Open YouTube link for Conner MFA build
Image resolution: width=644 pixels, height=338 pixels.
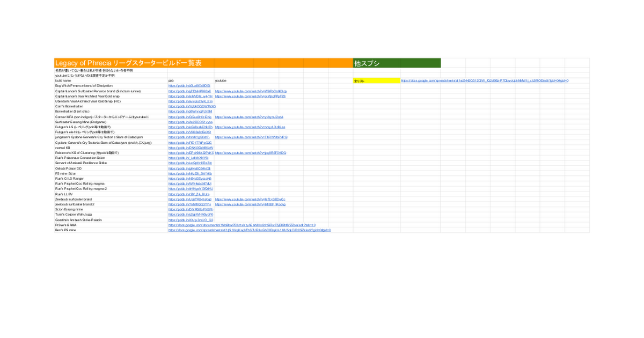(249, 116)
